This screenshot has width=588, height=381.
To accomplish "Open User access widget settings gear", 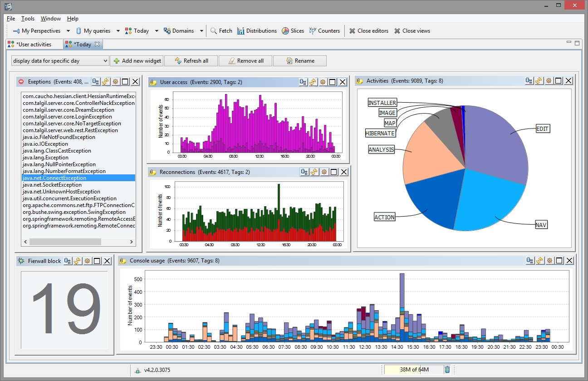I will pos(323,82).
